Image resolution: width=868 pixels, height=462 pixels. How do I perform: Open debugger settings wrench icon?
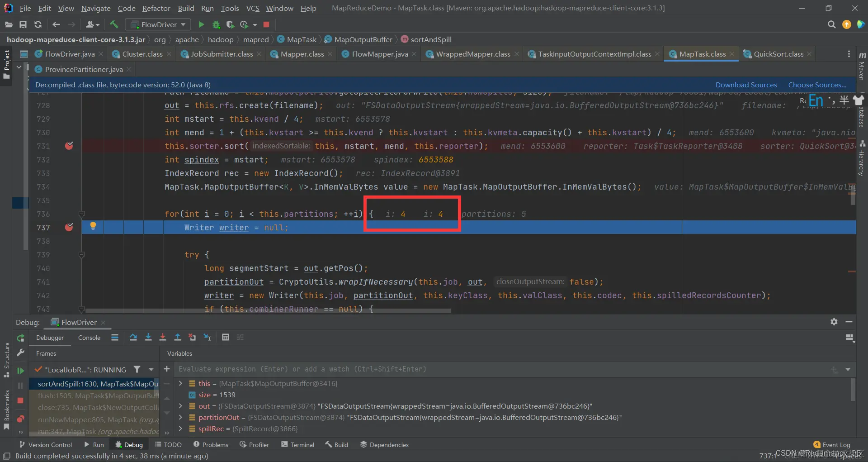pyautogui.click(x=20, y=352)
